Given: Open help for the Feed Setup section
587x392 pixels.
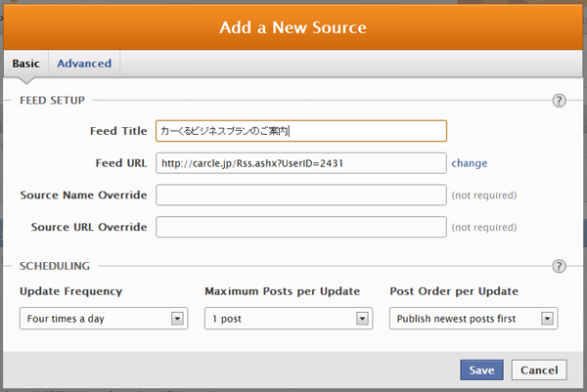Looking at the screenshot, I should (x=560, y=100).
